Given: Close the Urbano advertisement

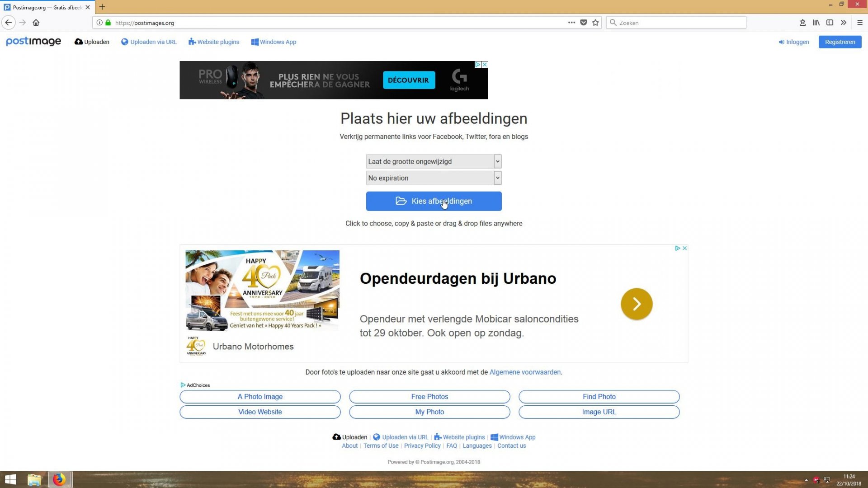Looking at the screenshot, I should point(684,248).
